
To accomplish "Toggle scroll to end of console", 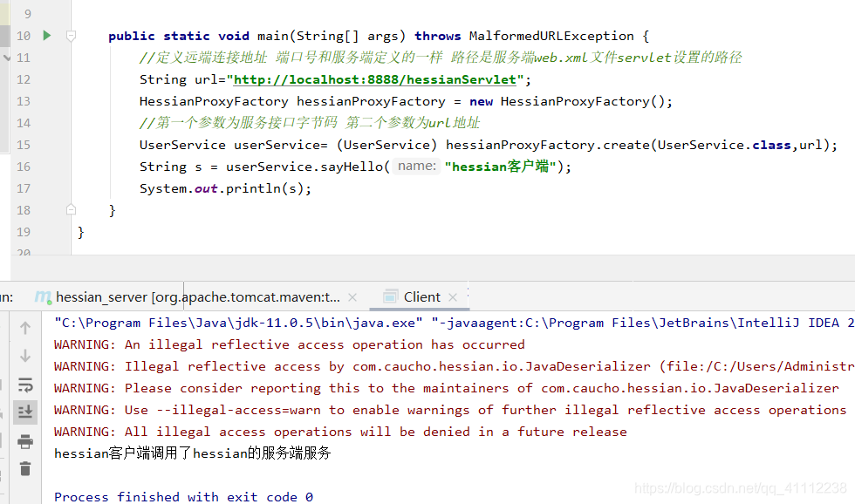I will point(25,412).
